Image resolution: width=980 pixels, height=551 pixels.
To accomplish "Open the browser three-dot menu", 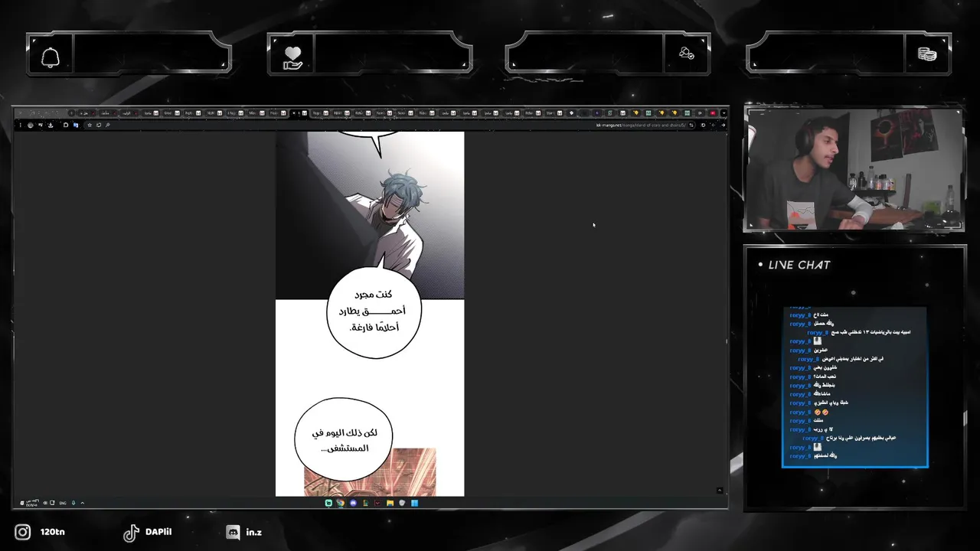I will coord(21,125).
